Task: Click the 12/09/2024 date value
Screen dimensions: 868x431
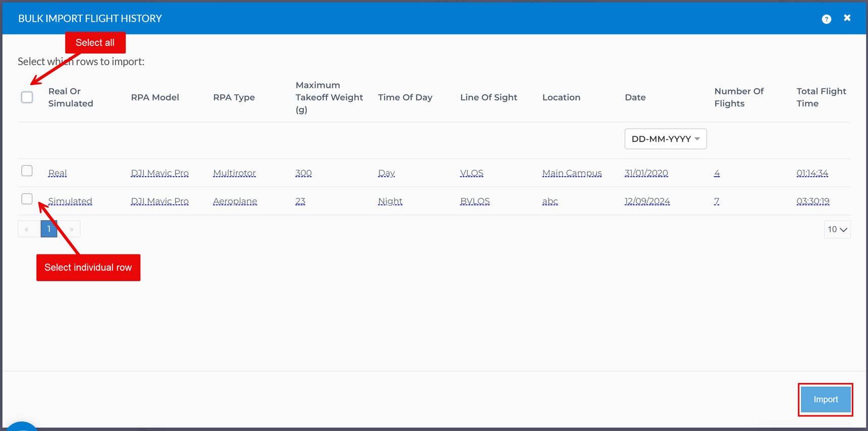Action: coord(647,201)
